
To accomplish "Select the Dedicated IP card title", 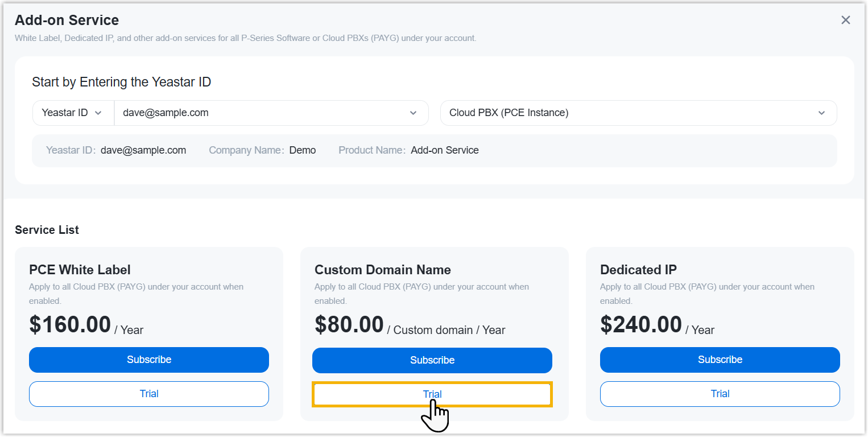I will pos(638,270).
